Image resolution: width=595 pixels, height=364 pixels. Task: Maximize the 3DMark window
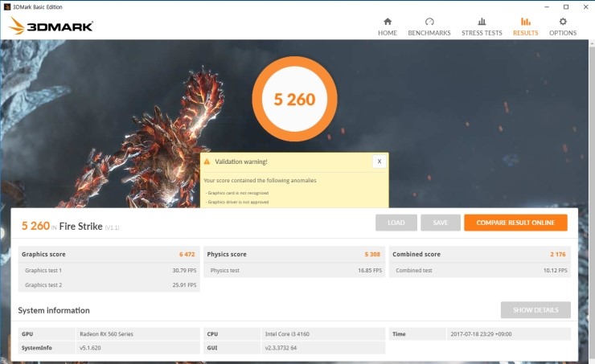click(x=566, y=6)
